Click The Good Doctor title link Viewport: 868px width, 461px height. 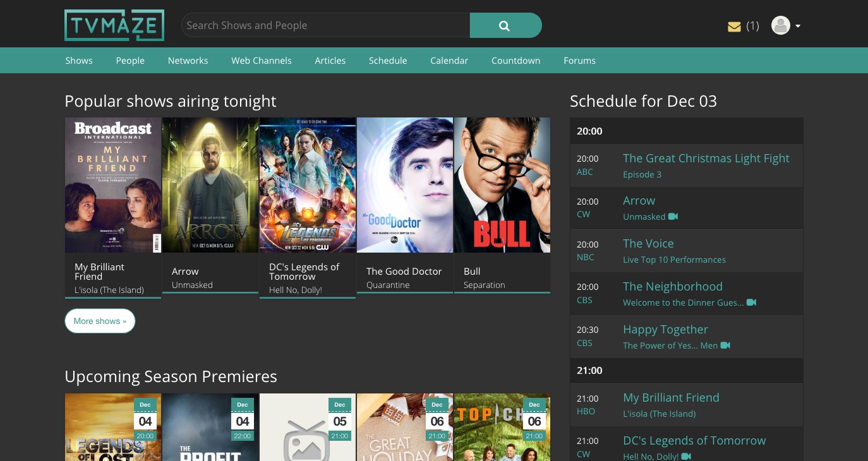click(404, 272)
